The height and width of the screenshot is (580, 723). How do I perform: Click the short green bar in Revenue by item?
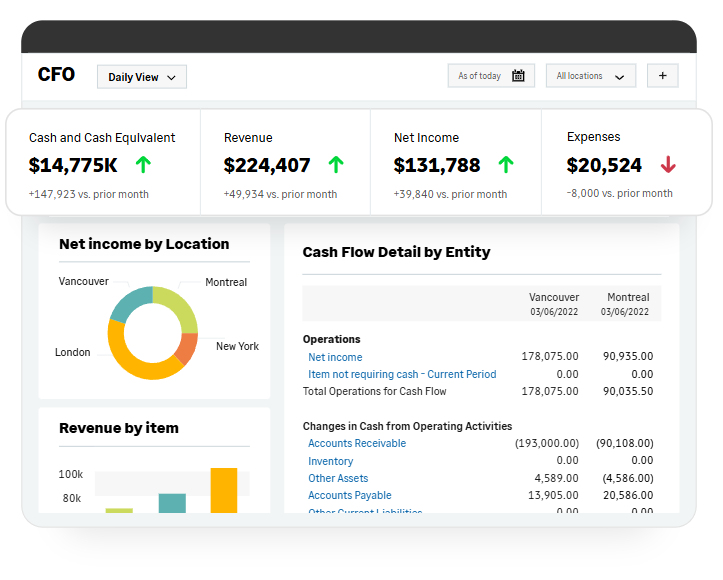click(119, 511)
